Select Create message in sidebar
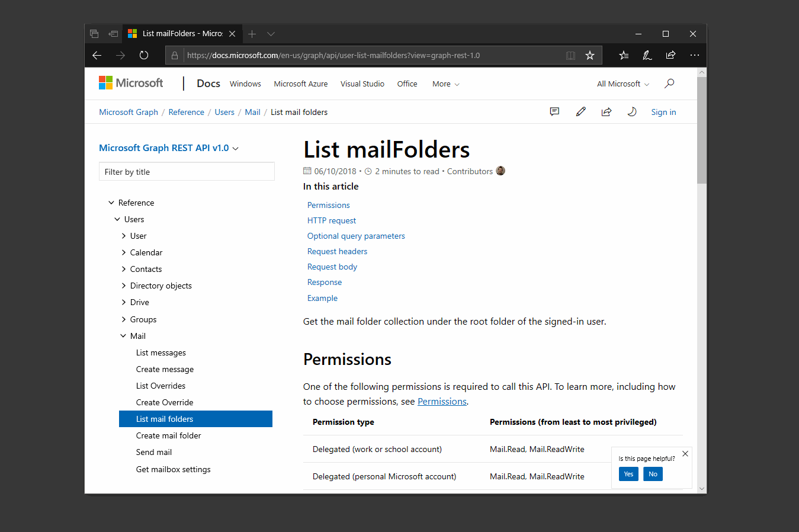This screenshot has width=799, height=532. coord(165,369)
